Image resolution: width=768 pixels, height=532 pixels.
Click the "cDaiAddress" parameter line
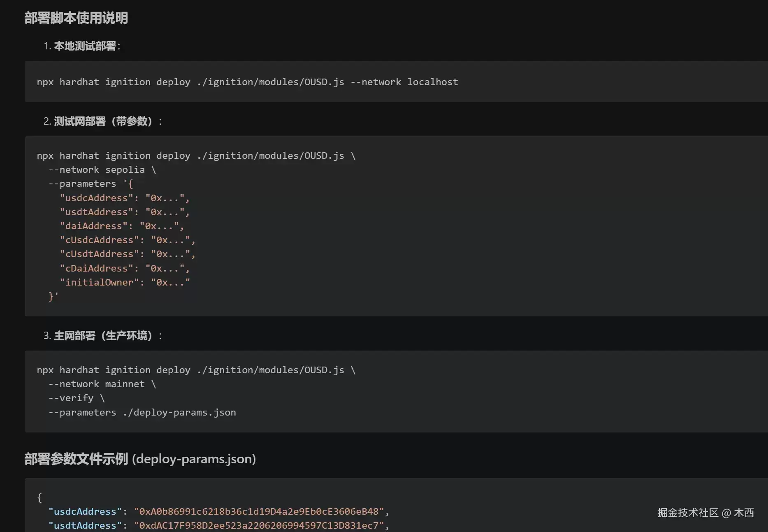[125, 268]
